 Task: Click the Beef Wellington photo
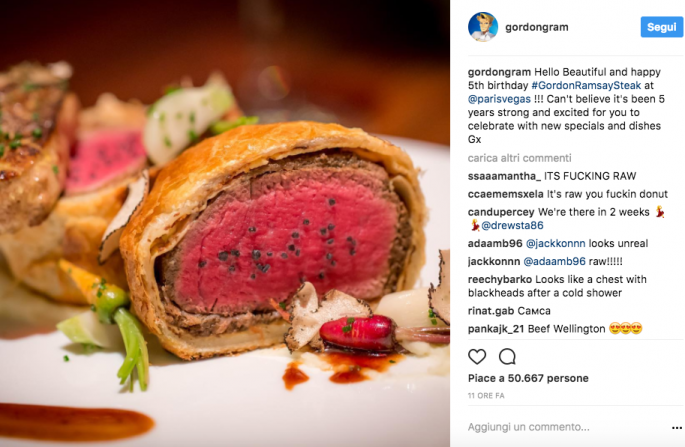pos(225,223)
